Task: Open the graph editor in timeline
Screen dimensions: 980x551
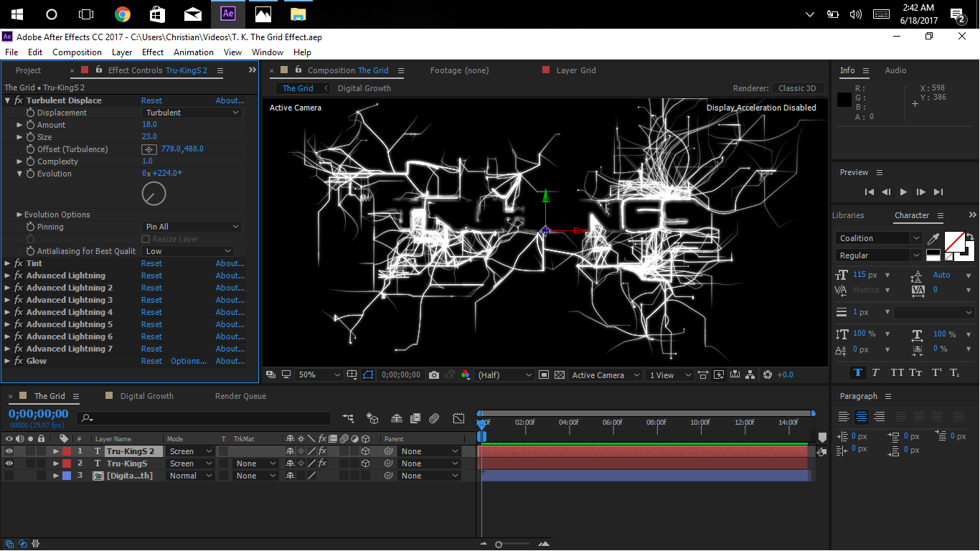Action: pos(458,418)
